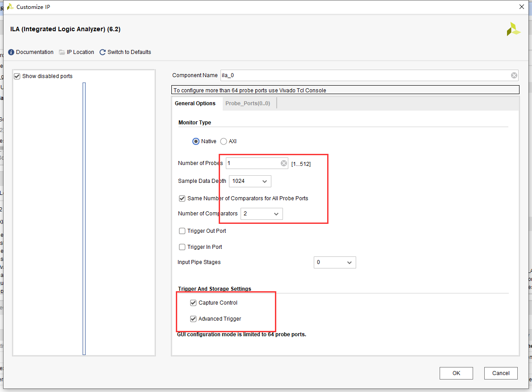Click the Switch to Defaults refresh icon

pos(103,52)
